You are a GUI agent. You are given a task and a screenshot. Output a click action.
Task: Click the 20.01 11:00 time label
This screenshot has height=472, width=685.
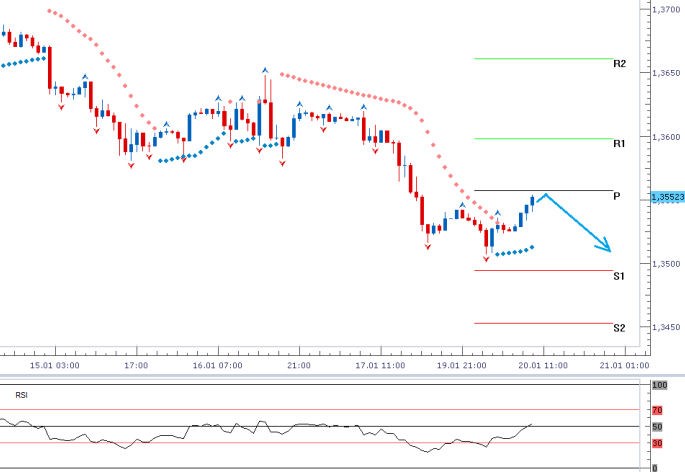click(543, 365)
